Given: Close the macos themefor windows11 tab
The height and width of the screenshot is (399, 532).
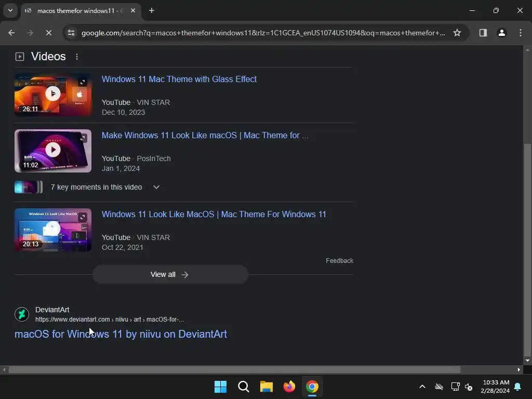Looking at the screenshot, I should (x=133, y=10).
